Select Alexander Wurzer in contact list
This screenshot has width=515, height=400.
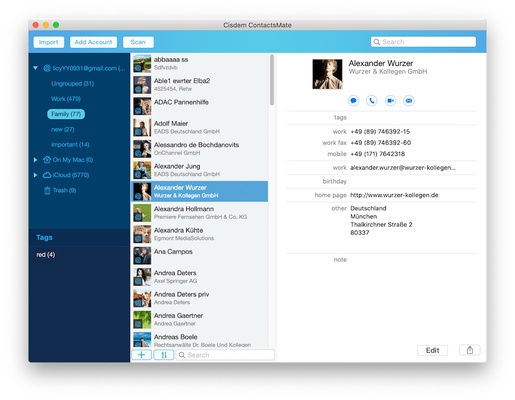coord(199,191)
